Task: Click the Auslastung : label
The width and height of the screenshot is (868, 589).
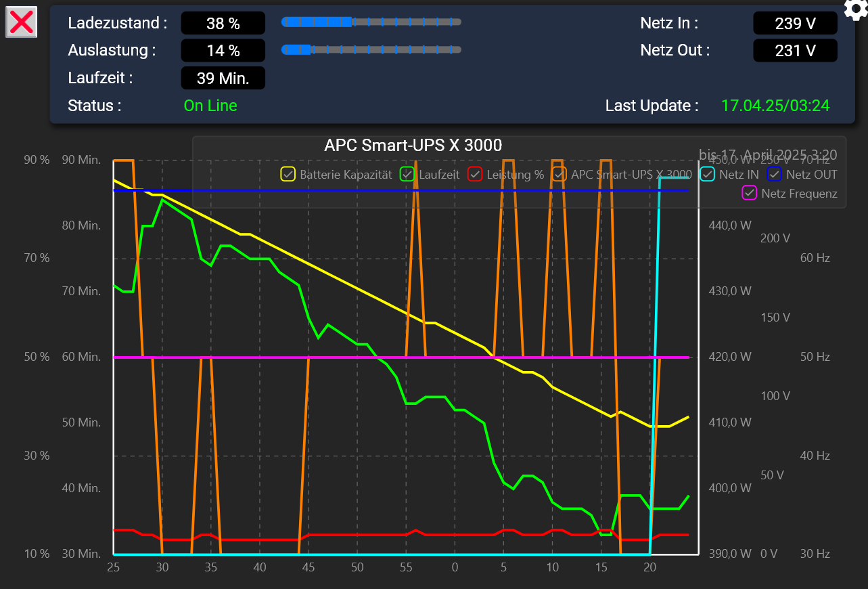Action: tap(112, 51)
